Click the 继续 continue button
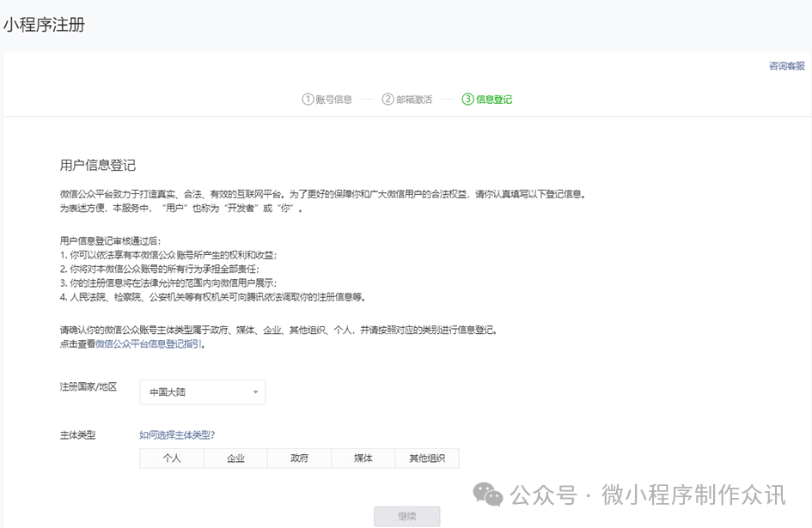The height and width of the screenshot is (528, 812). 407,516
